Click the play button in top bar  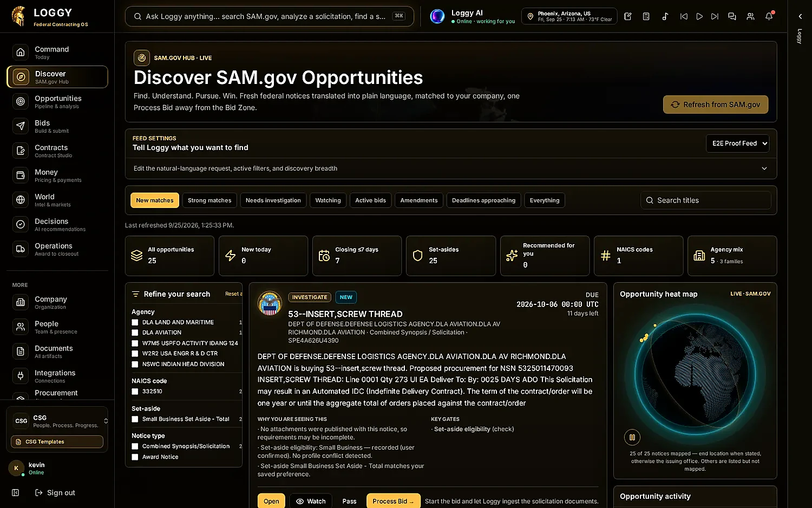click(699, 16)
